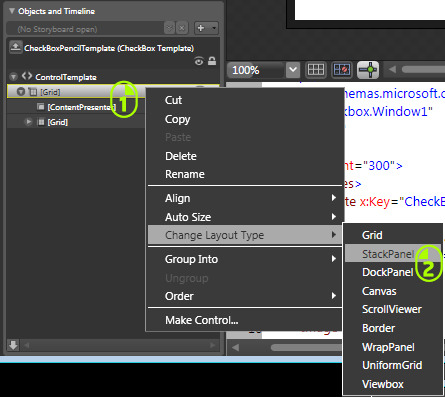The image size is (445, 397).
Task: Change layout type to UniformGrid
Action: 392,365
